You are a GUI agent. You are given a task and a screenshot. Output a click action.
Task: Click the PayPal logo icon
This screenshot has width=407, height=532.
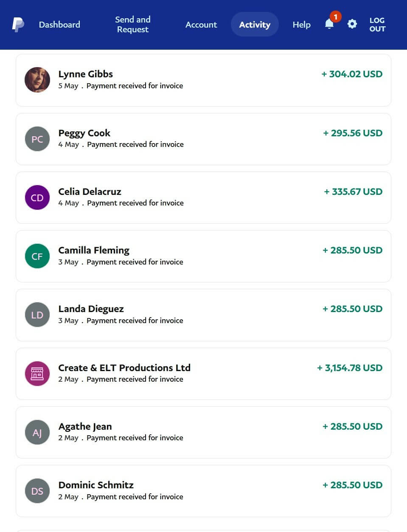point(18,25)
